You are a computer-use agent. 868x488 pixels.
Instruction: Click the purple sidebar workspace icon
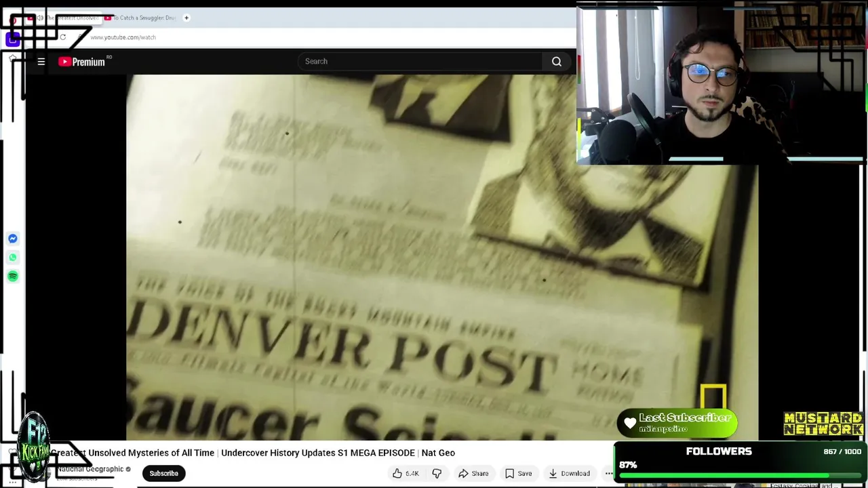point(12,40)
